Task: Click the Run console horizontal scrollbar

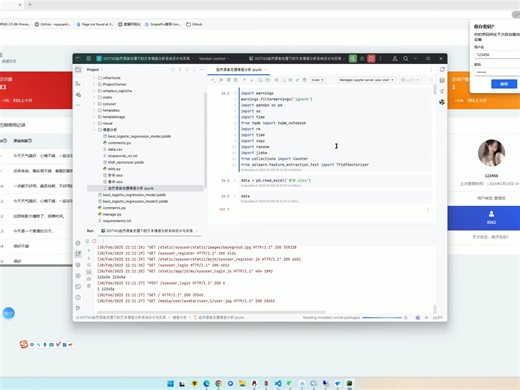Action: click(211, 312)
